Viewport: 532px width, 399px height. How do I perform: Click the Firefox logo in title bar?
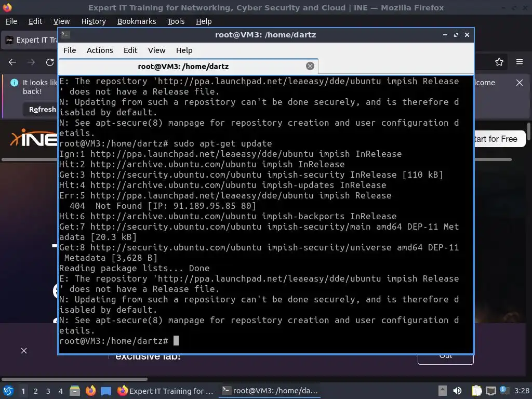(7, 7)
